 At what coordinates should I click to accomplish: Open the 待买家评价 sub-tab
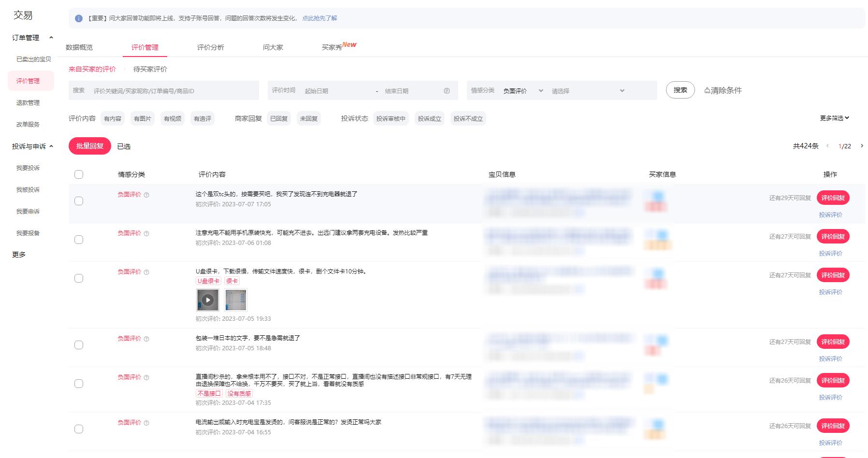[x=151, y=69]
